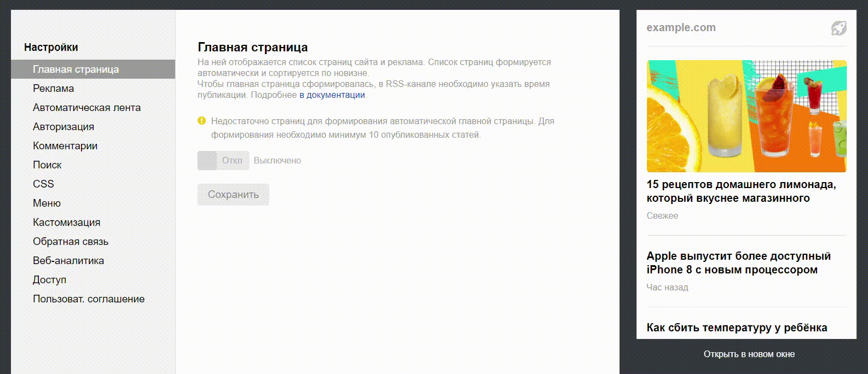Toggle the Откл main page switch
The height and width of the screenshot is (374, 868).
223,161
